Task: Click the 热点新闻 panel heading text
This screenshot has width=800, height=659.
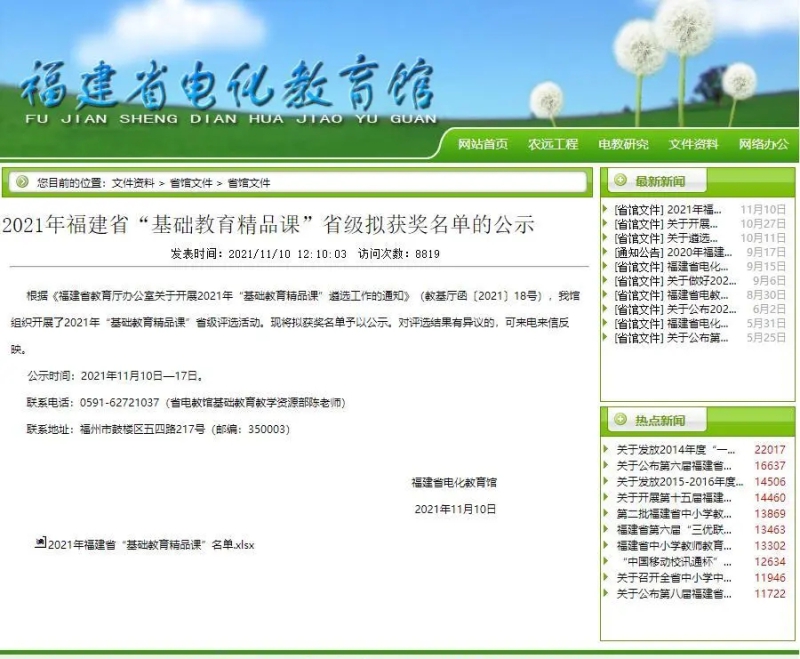Action: pyautogui.click(x=660, y=420)
